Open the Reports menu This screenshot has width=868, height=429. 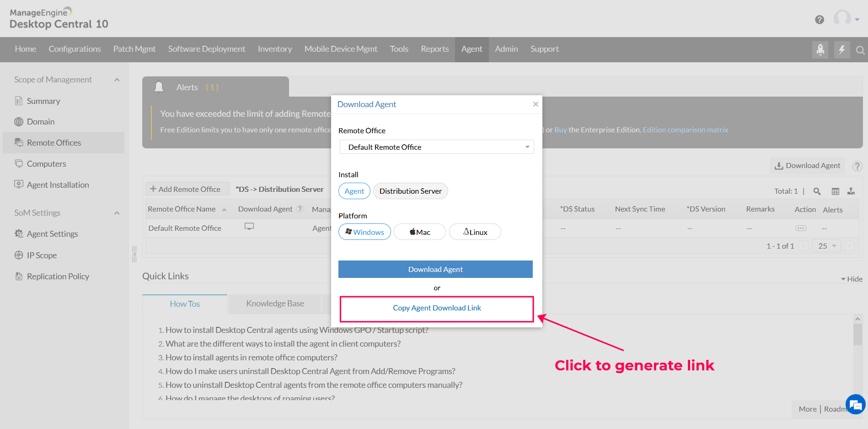[x=435, y=49]
